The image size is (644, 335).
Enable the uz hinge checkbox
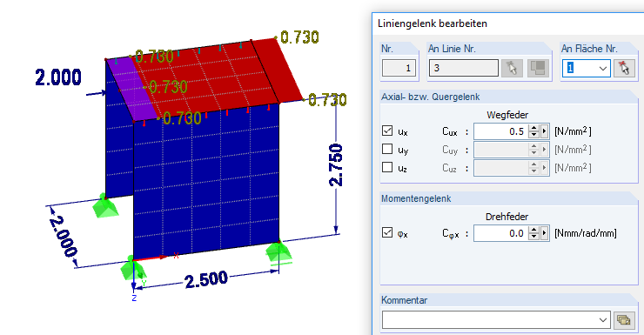[x=387, y=167]
